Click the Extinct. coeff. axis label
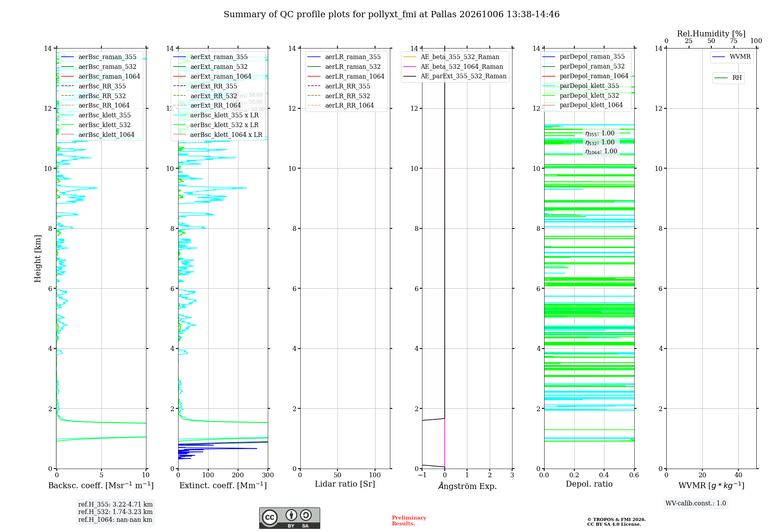 223,485
